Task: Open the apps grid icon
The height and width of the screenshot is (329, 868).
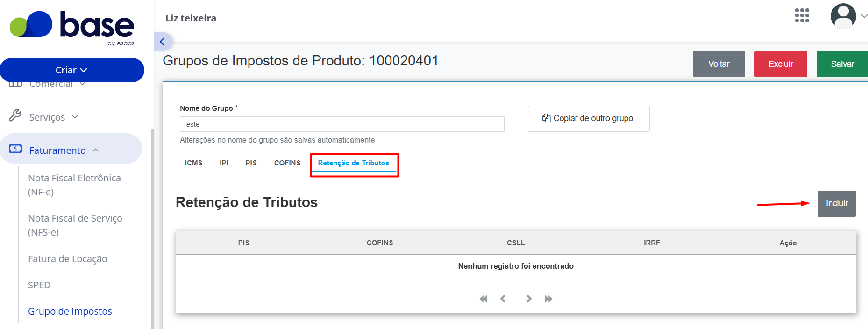Action: (802, 16)
